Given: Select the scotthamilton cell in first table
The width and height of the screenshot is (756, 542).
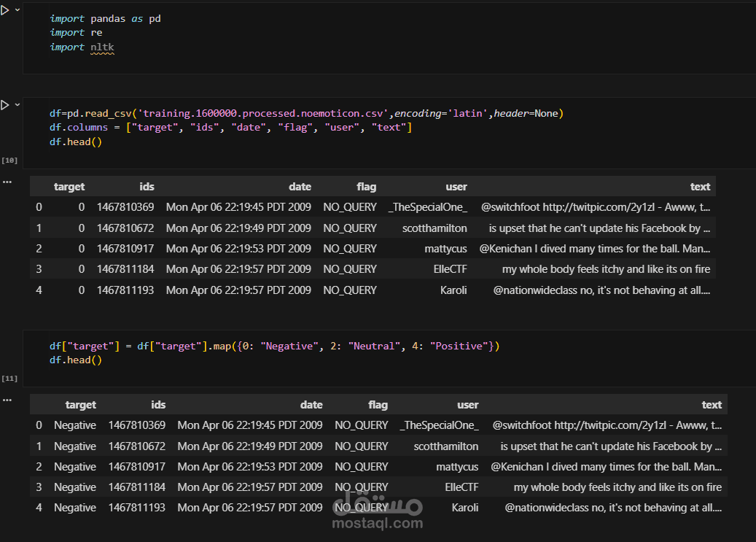Looking at the screenshot, I should click(x=434, y=228).
